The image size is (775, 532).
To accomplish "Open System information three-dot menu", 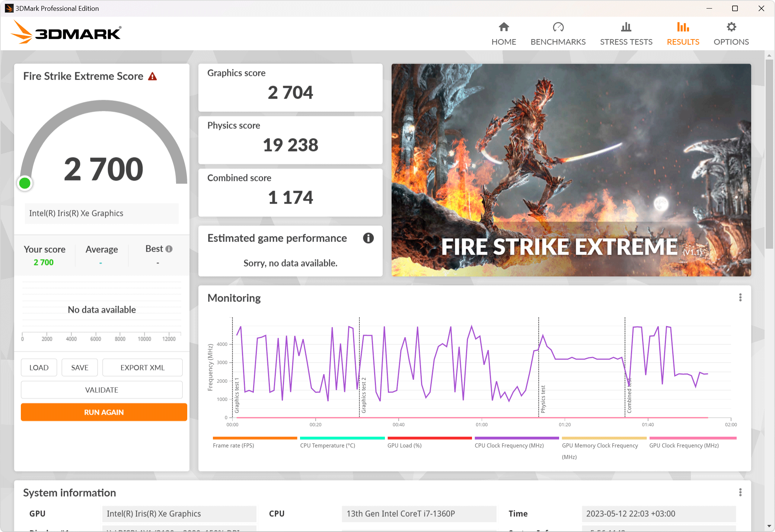I will point(740,493).
